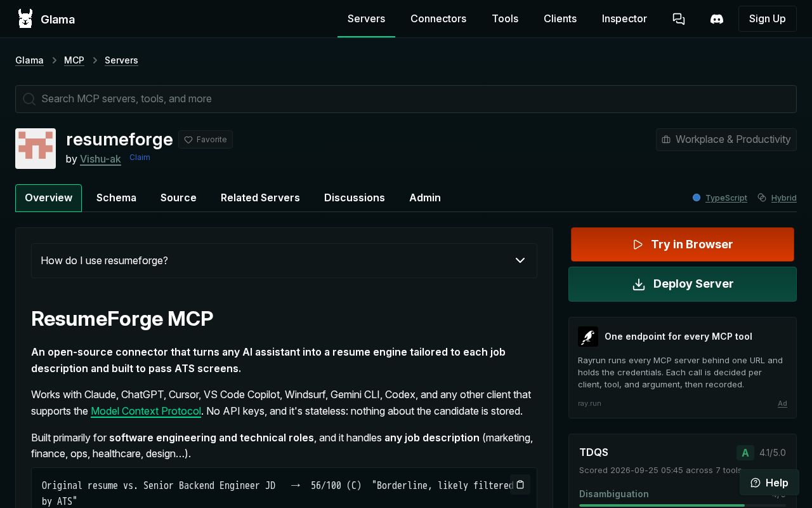Click the Servers breadcrumb link
The height and width of the screenshot is (508, 812).
[x=121, y=60]
